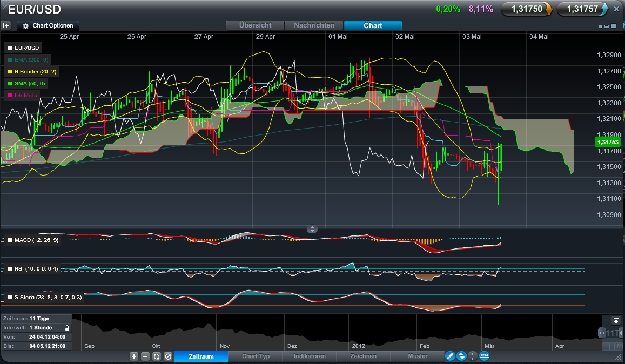
Task: Zoom out with the minus button
Action: pos(145,356)
